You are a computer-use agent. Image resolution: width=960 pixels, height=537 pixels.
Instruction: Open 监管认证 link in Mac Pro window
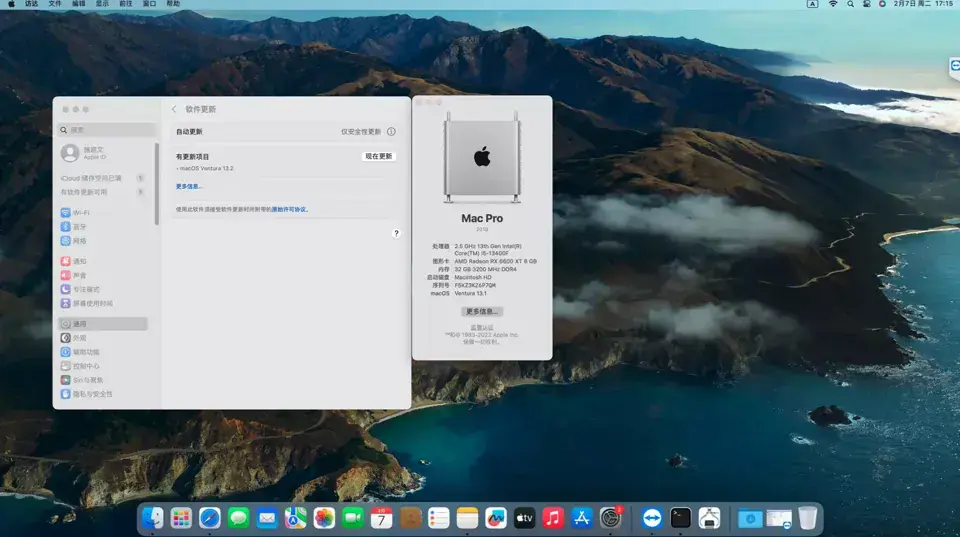482,328
